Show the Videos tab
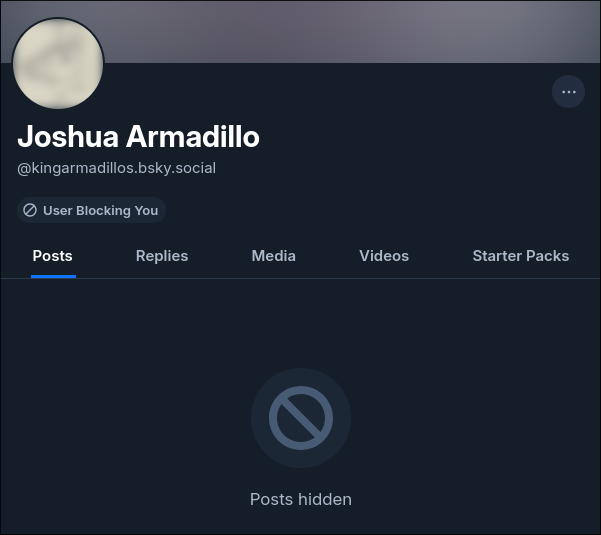 [384, 256]
